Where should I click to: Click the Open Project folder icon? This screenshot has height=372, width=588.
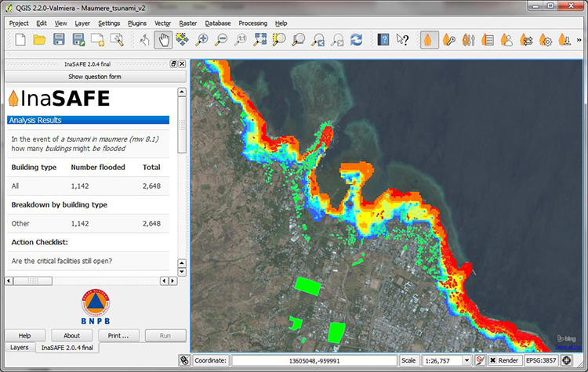point(40,40)
